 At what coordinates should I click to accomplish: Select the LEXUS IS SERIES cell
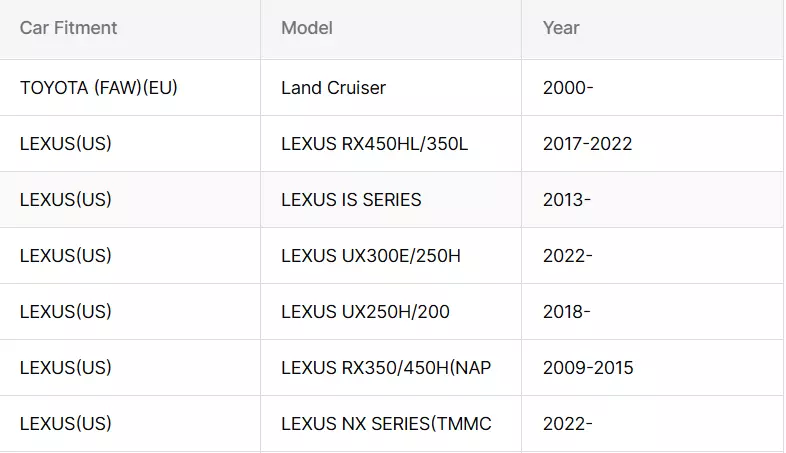[391, 200]
